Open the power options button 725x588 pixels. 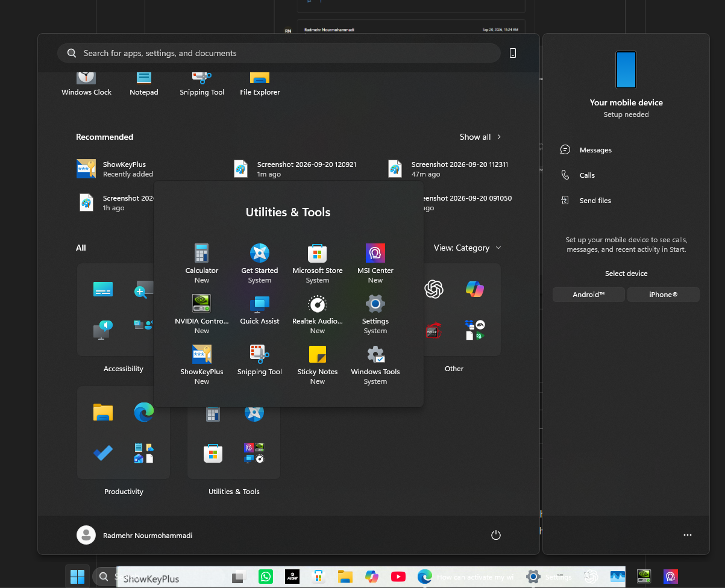point(496,535)
